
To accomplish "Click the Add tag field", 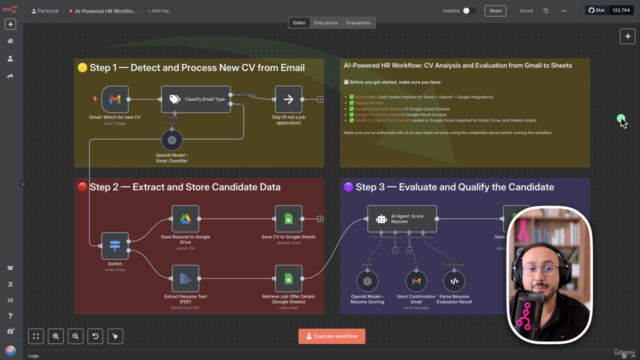I will pyautogui.click(x=158, y=11).
